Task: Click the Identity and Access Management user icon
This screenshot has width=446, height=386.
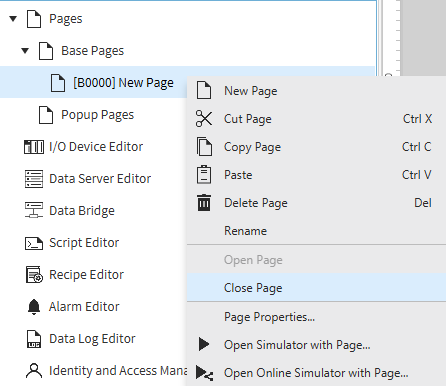Action: coord(34,371)
